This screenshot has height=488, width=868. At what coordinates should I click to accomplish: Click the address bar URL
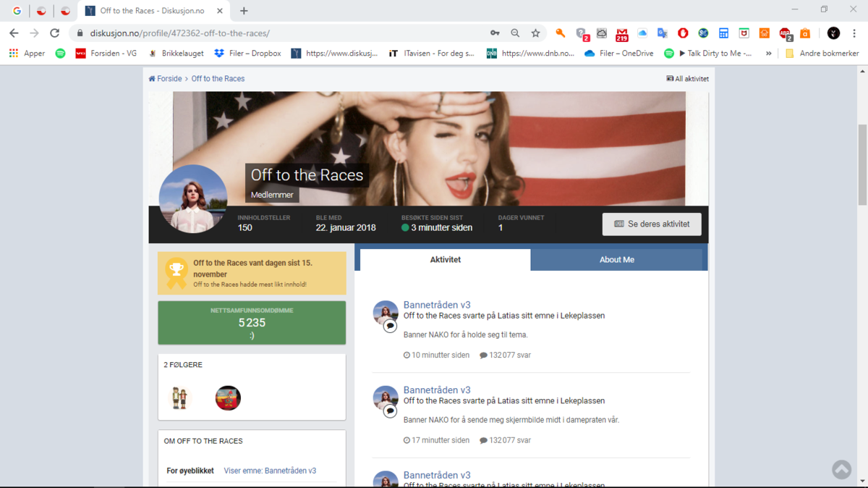179,33
